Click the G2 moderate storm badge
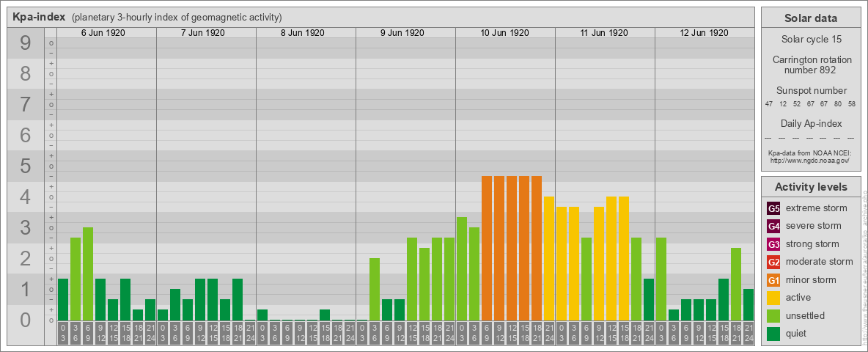 773,262
